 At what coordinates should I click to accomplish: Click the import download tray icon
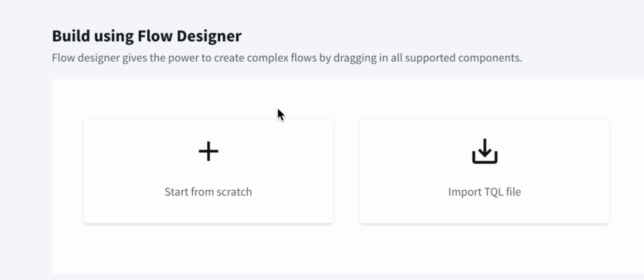[485, 152]
